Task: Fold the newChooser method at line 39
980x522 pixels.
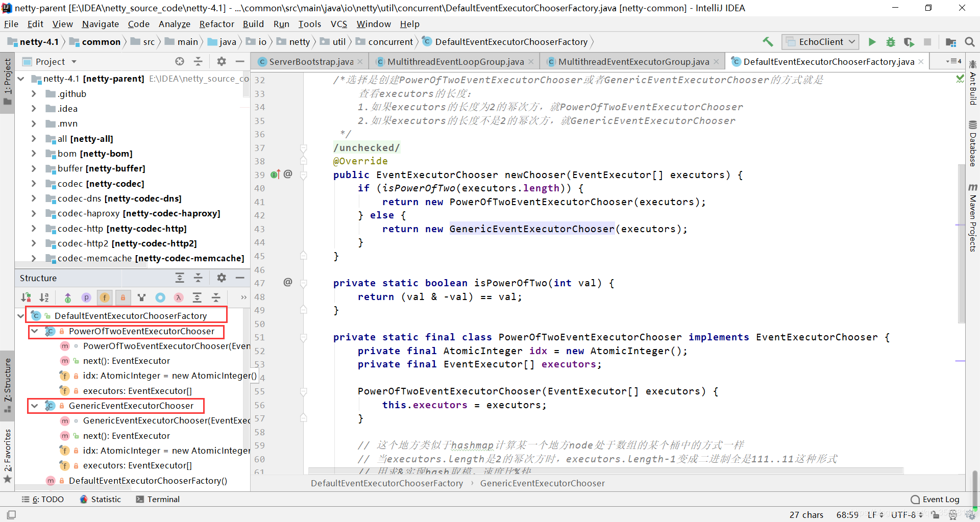Action: click(304, 175)
